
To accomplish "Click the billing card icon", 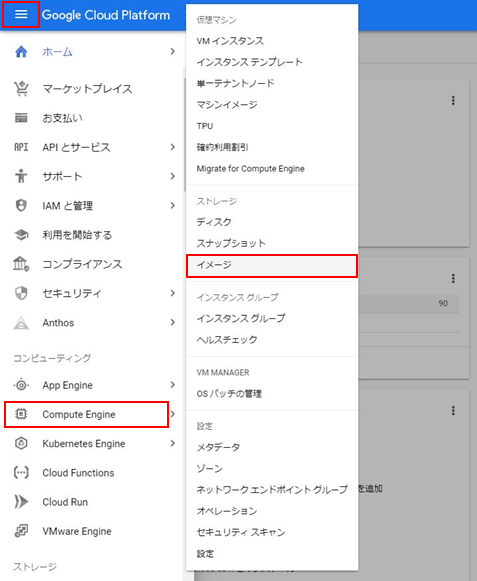I will [x=21, y=118].
